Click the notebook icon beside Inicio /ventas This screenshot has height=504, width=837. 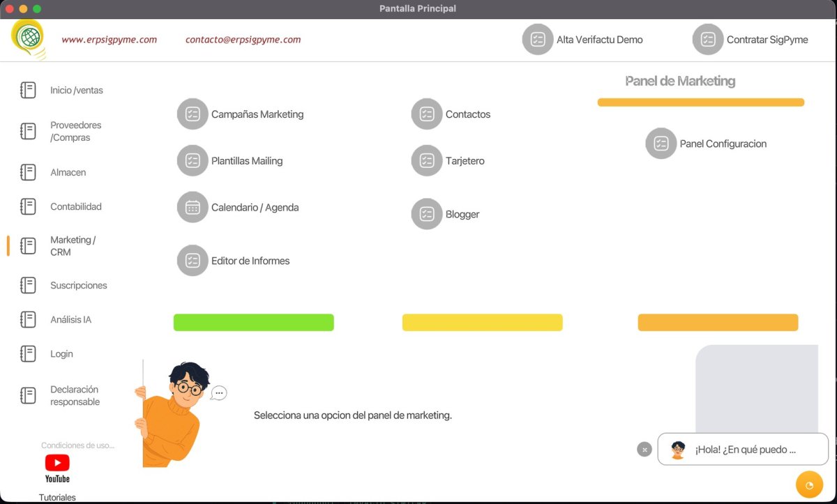[28, 90]
